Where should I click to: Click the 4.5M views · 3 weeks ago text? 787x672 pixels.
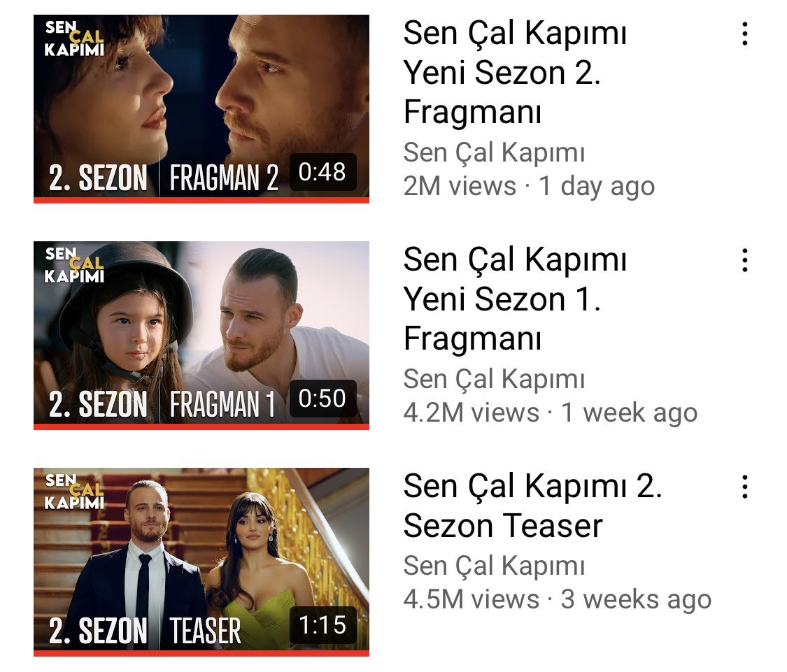558,600
